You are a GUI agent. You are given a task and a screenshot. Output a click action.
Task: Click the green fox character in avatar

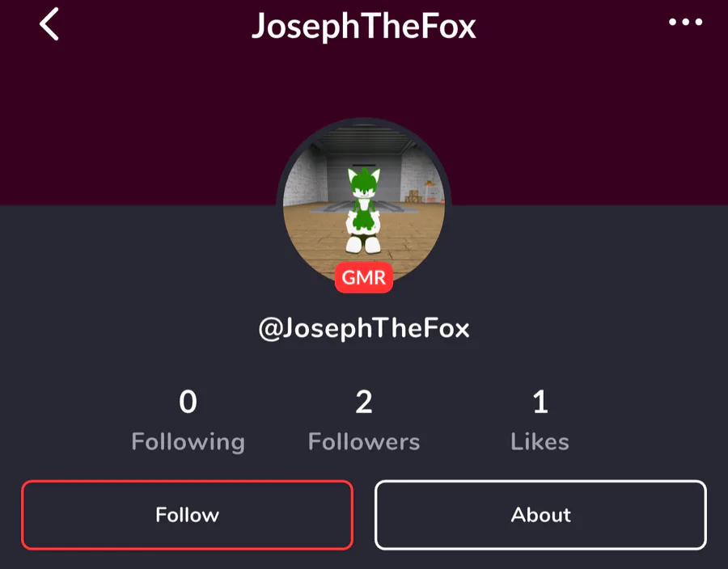pyautogui.click(x=363, y=209)
